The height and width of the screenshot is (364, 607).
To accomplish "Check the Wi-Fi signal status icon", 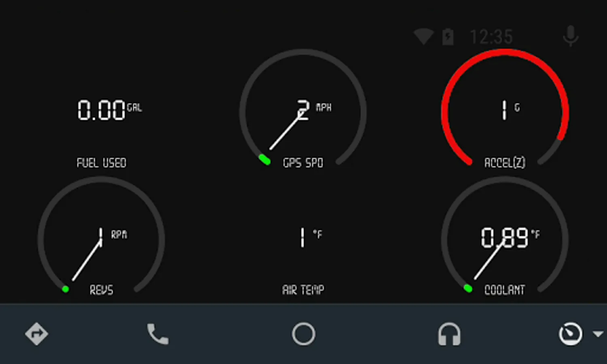I will 423,36.
